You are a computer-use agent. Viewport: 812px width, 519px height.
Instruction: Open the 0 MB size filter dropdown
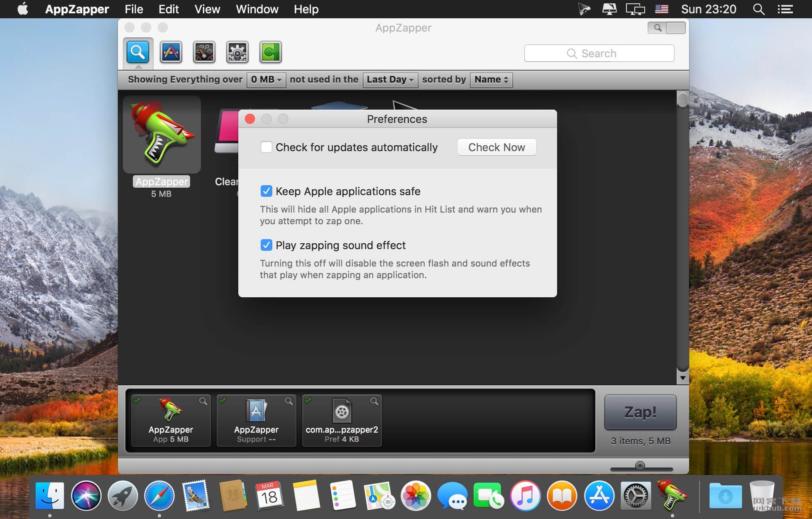click(266, 79)
